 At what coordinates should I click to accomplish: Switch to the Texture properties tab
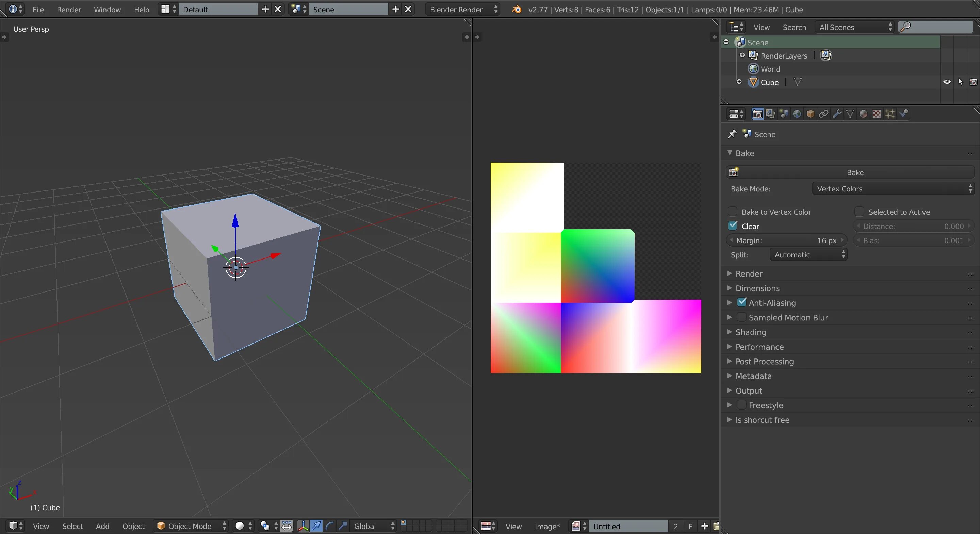tap(877, 114)
